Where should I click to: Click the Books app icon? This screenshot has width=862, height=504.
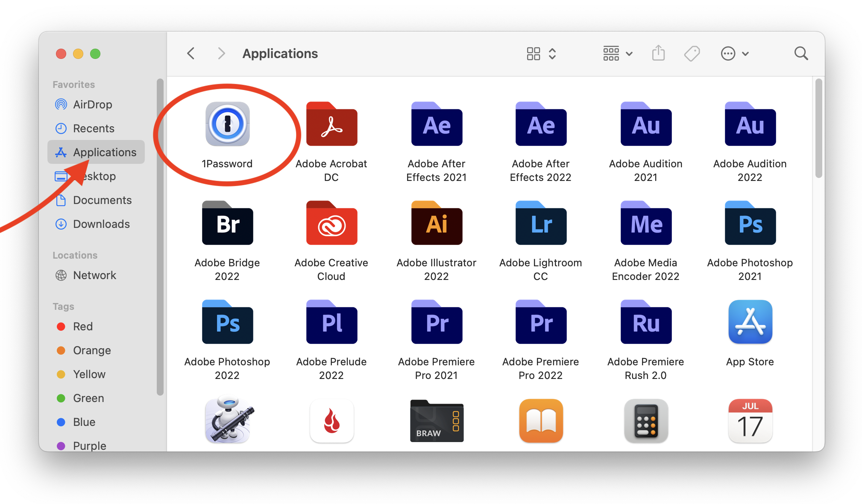coord(540,421)
